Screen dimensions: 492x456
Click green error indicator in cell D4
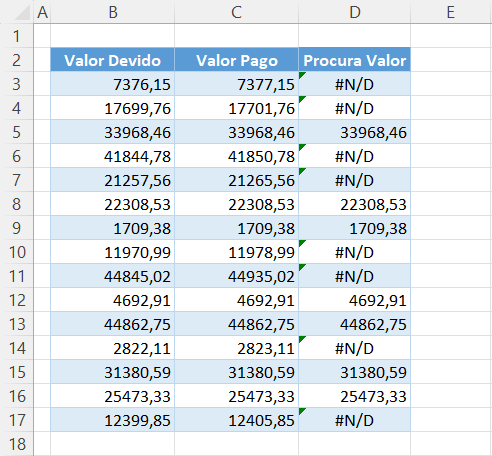tap(302, 99)
